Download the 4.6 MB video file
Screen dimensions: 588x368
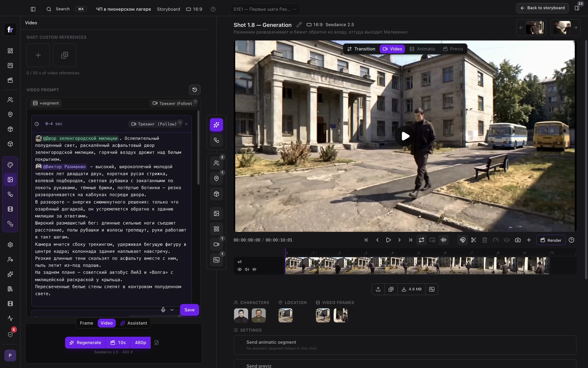411,289
